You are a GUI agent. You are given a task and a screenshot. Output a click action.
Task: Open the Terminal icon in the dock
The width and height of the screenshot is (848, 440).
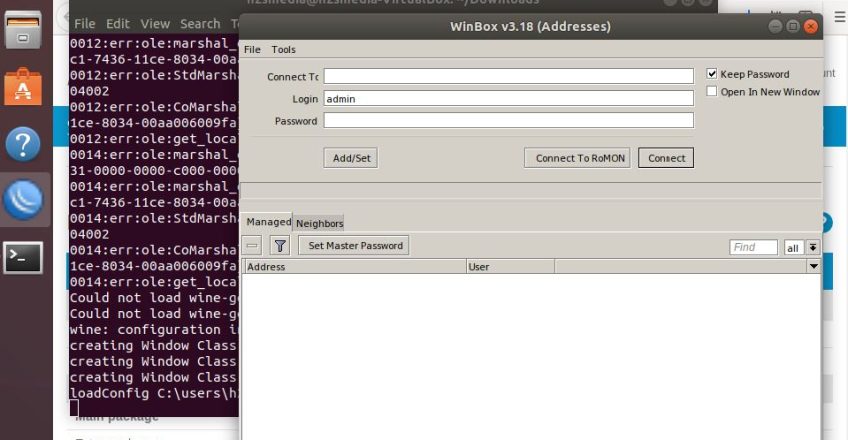[23, 257]
